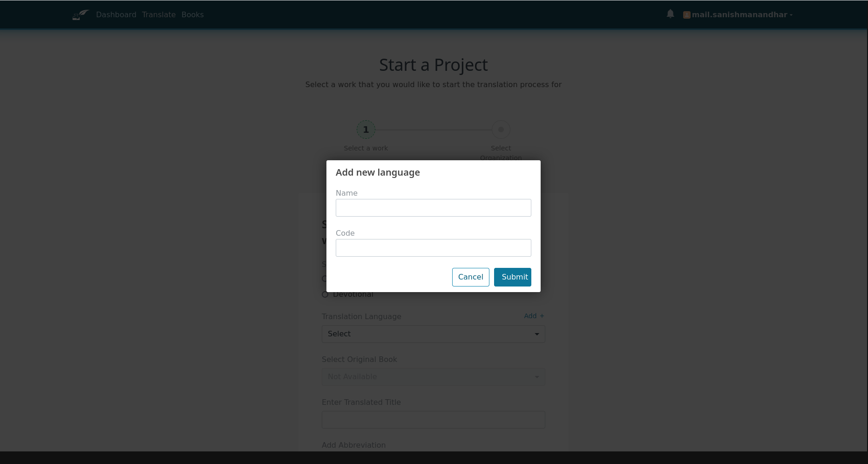Click the Start a Project heading
Screen dimensions: 868x464
(x=433, y=65)
